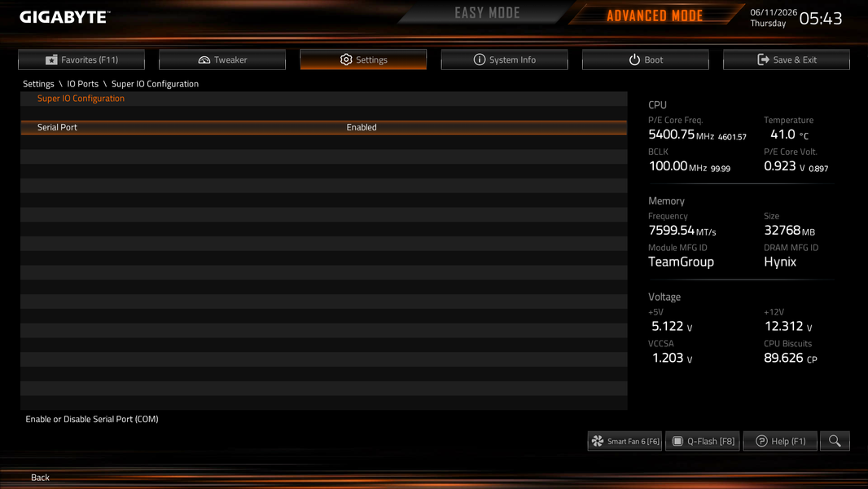Click the Favorites star folder icon
The image size is (868, 489).
[51, 59]
